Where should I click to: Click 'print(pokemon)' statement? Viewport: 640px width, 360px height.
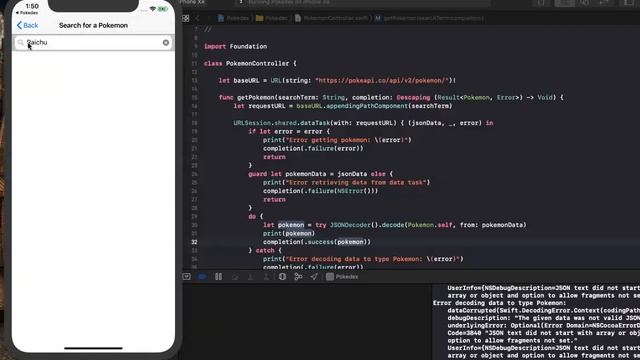289,233
